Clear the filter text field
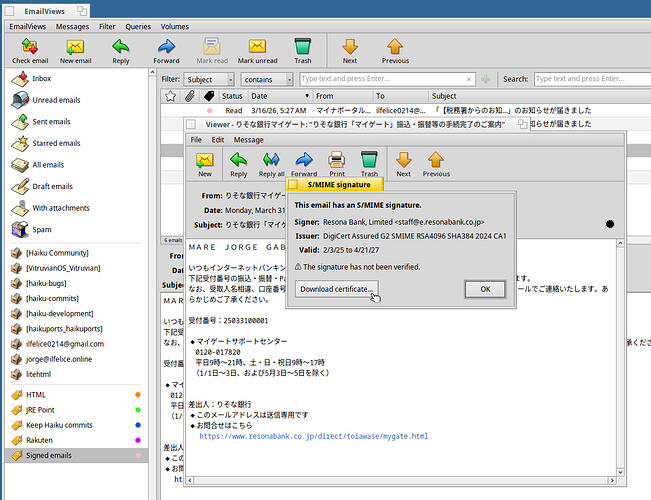Image resolution: width=651 pixels, height=500 pixels. (469, 79)
